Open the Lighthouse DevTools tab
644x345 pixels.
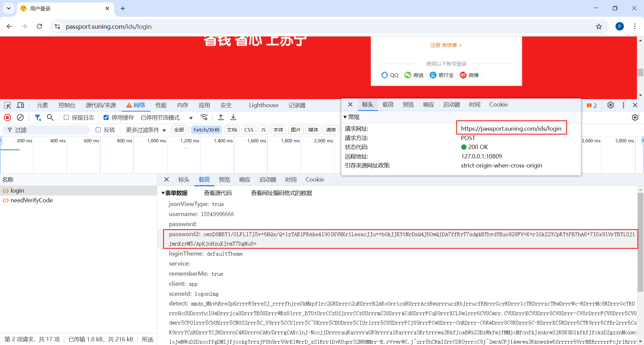264,105
